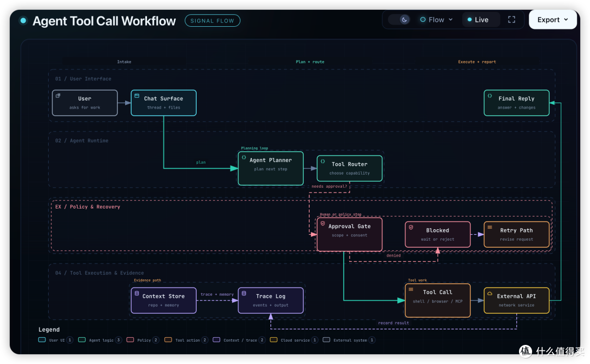Click the SIGNAL FLOW badge
The width and height of the screenshot is (590, 364).
[212, 21]
